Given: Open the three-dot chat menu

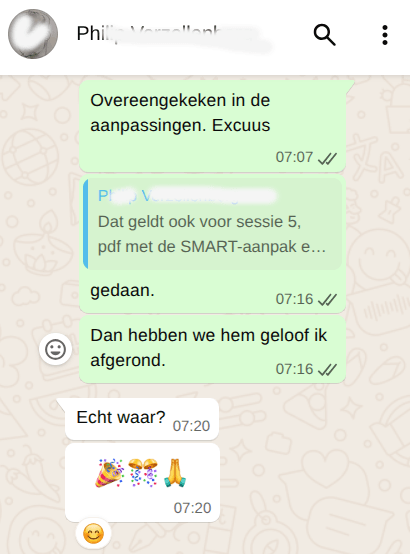Looking at the screenshot, I should click(385, 35).
